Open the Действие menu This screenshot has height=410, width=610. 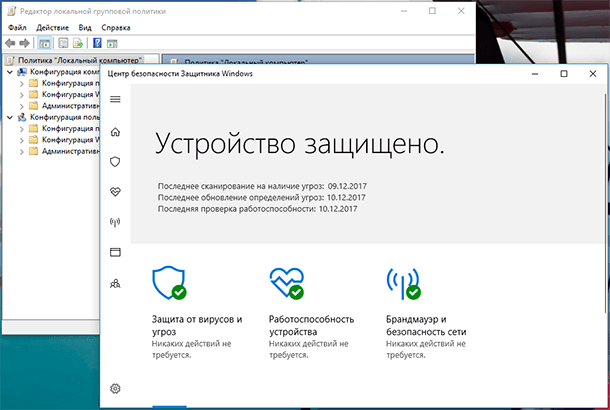pyautogui.click(x=53, y=28)
